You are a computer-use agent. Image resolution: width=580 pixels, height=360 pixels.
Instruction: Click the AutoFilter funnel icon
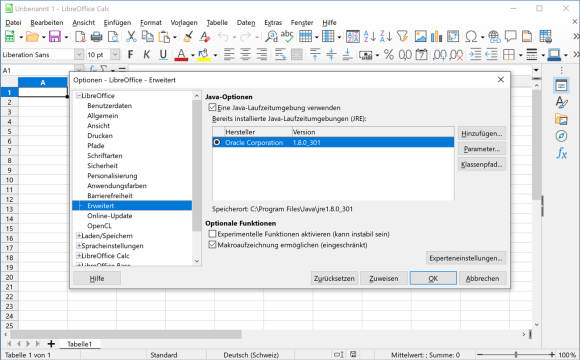(402, 36)
